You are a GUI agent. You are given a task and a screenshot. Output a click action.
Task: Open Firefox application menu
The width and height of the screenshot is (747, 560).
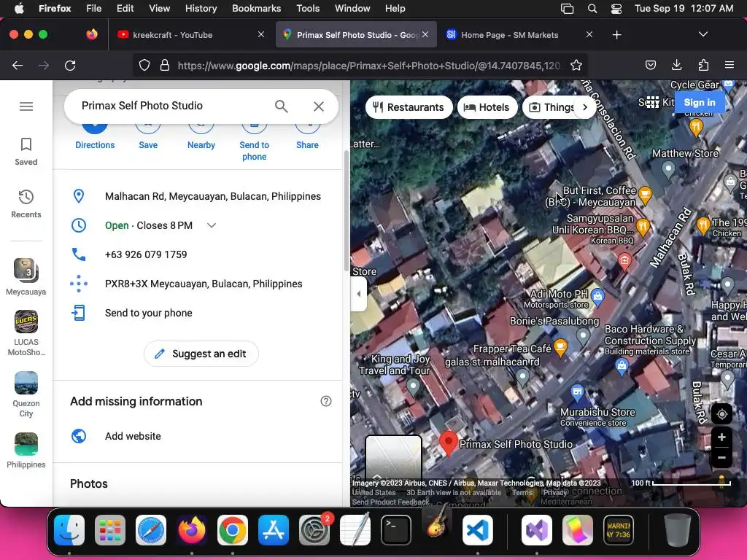pyautogui.click(x=729, y=65)
